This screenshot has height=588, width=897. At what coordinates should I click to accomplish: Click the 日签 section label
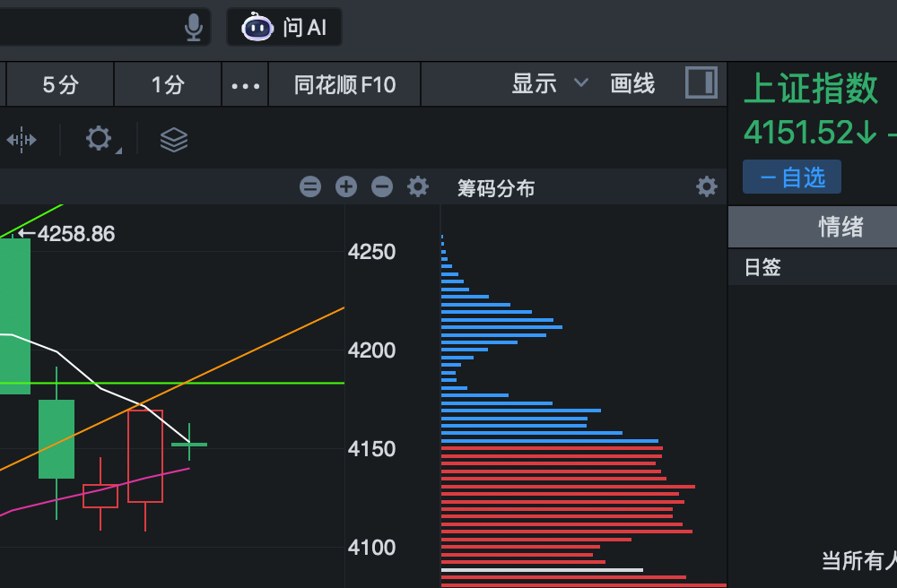point(762,267)
